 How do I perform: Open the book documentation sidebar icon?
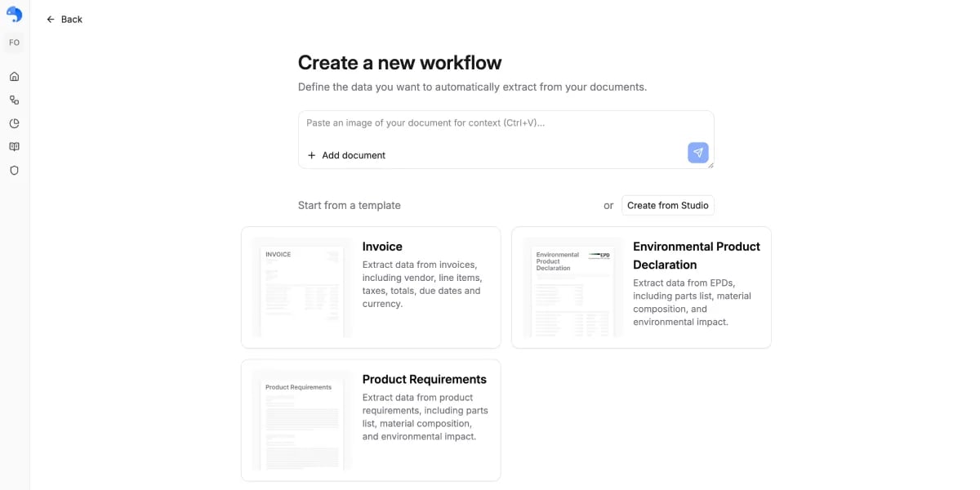click(14, 147)
